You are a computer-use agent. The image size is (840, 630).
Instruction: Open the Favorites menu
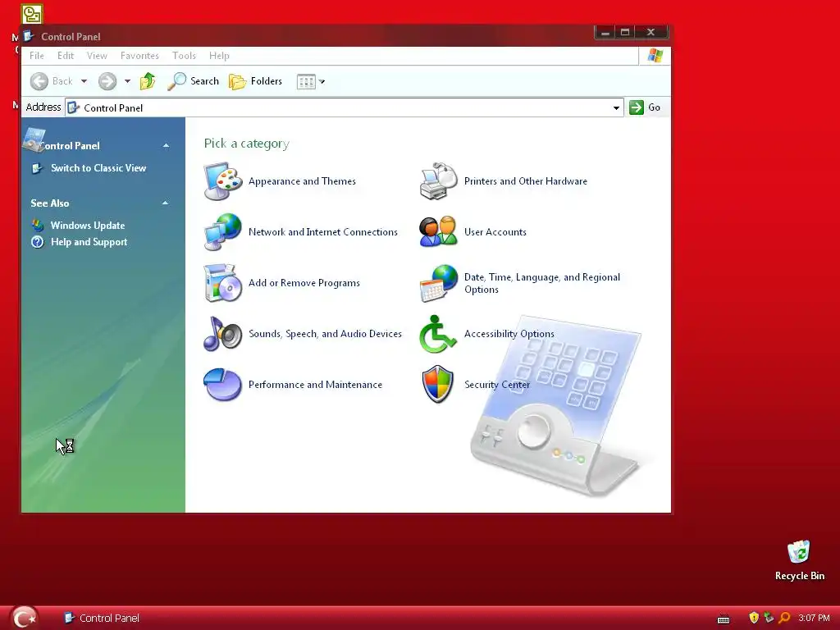click(139, 56)
